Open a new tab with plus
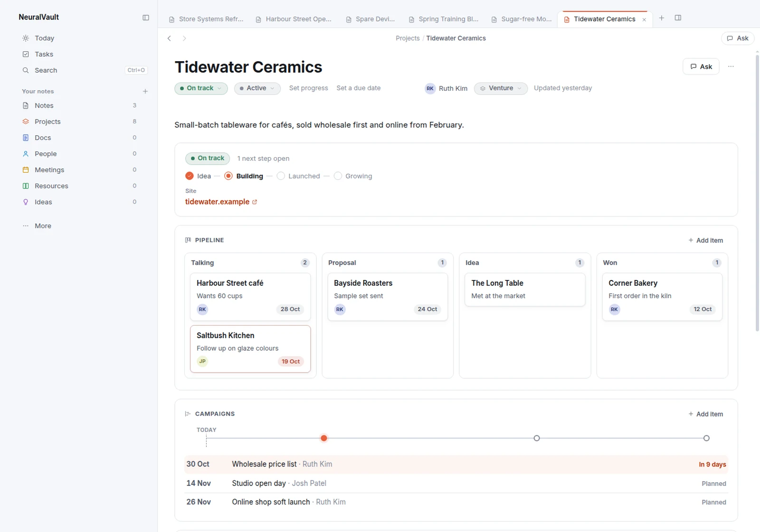760x532 pixels. point(661,18)
